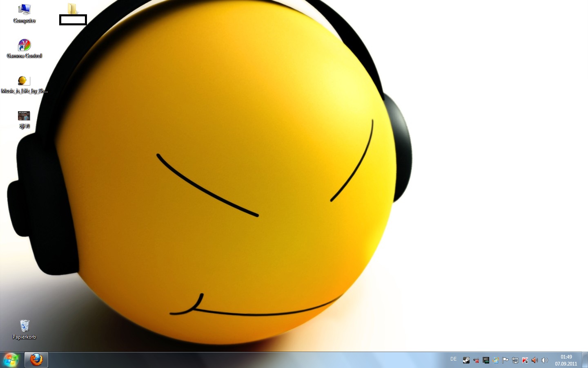Screen dimensions: 588x368
Task: Open the Windows Start menu
Action: (x=11, y=360)
